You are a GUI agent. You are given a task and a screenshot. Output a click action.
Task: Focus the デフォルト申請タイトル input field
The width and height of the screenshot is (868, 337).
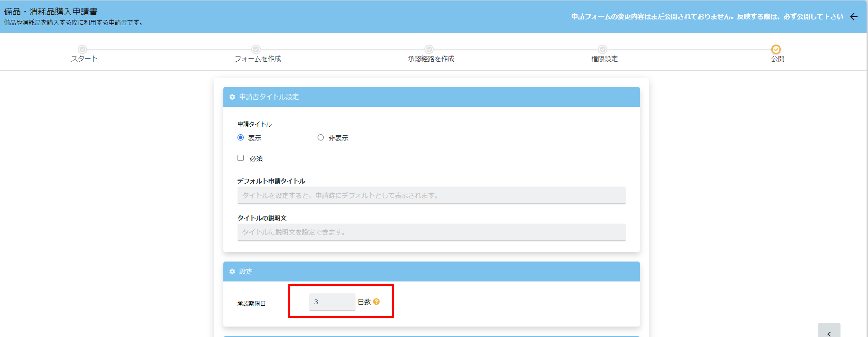[x=431, y=195]
